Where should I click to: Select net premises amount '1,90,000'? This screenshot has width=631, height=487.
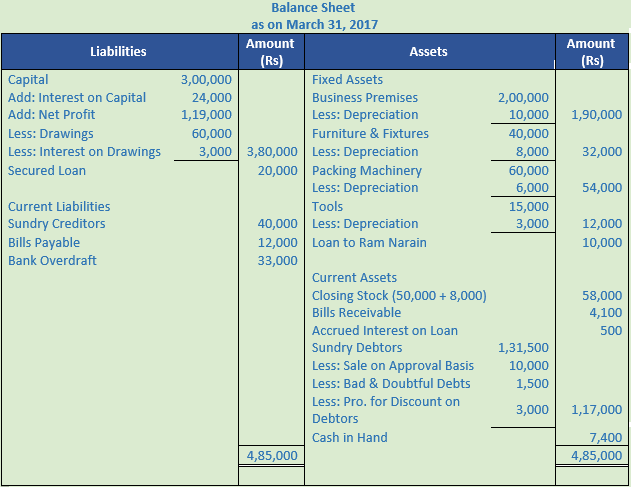coord(597,115)
